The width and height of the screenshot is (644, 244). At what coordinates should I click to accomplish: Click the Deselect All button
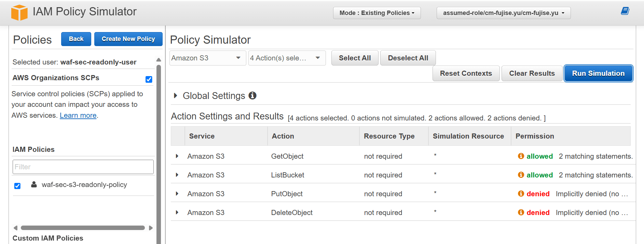(x=408, y=58)
